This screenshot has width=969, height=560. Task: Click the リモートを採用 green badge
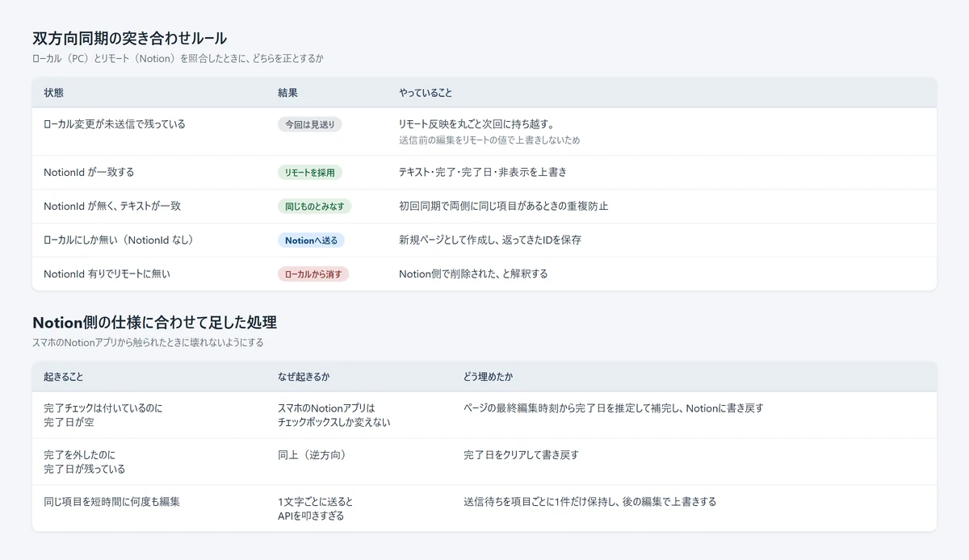[x=310, y=172]
